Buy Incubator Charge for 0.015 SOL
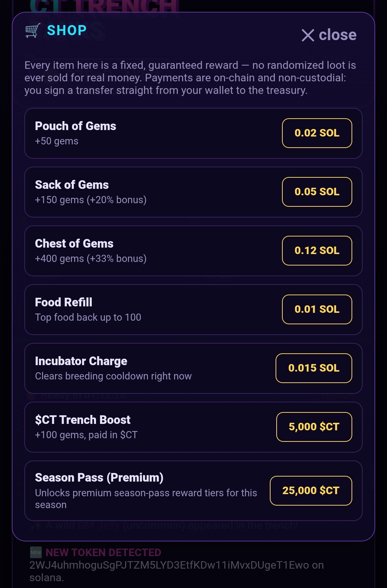 point(314,368)
